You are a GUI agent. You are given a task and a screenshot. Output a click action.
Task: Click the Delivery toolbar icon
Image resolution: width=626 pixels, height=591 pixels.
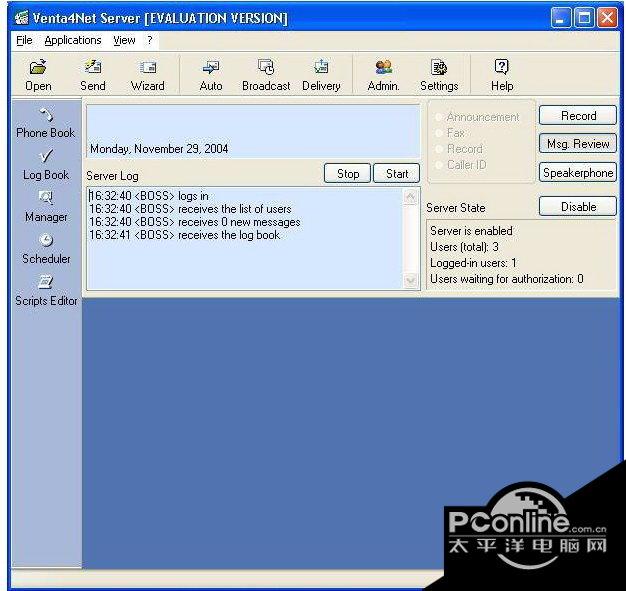tap(321, 75)
